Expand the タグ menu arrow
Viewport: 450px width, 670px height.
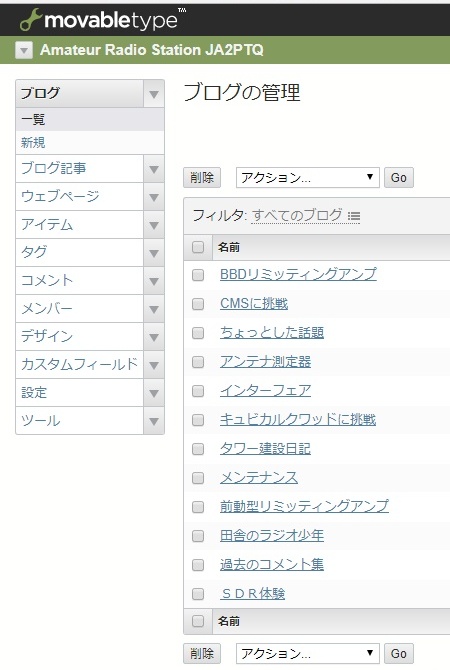pyautogui.click(x=154, y=253)
